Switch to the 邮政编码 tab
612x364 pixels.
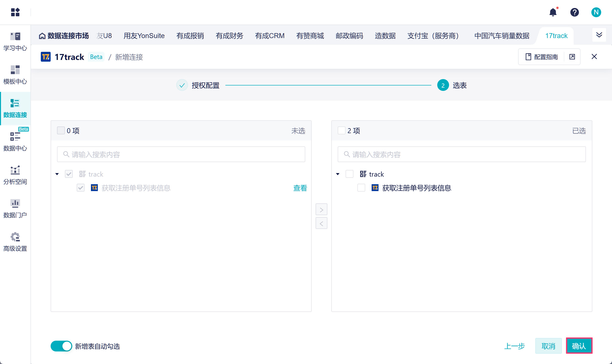(350, 36)
